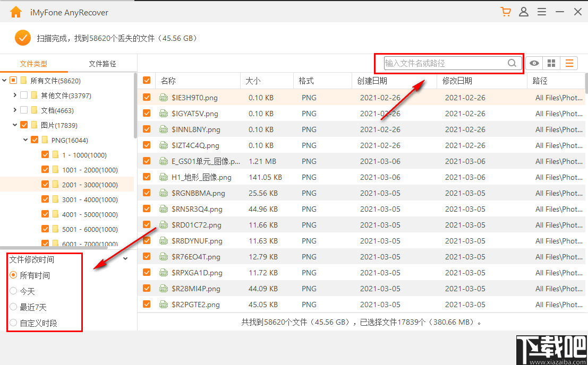Open the shopping cart store icon
This screenshot has height=365, width=588.
tap(506, 11)
